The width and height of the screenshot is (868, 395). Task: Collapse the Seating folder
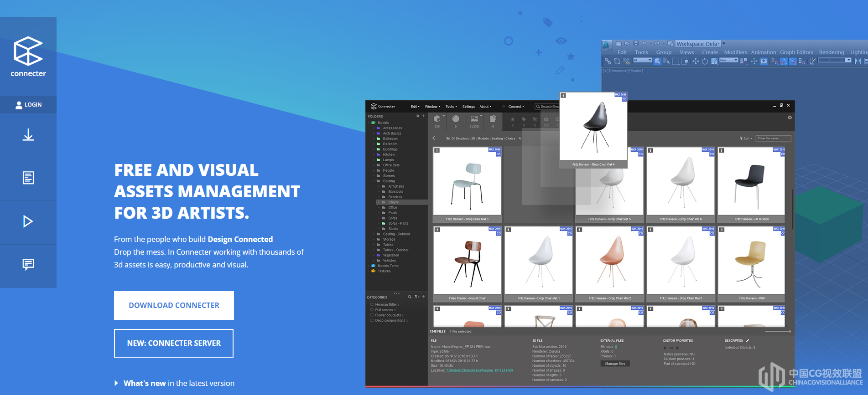coord(374,181)
